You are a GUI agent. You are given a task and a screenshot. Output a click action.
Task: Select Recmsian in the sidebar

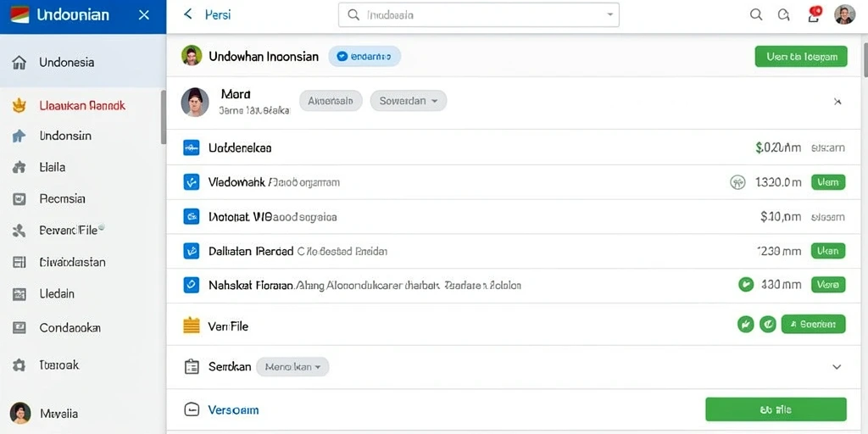pyautogui.click(x=62, y=198)
